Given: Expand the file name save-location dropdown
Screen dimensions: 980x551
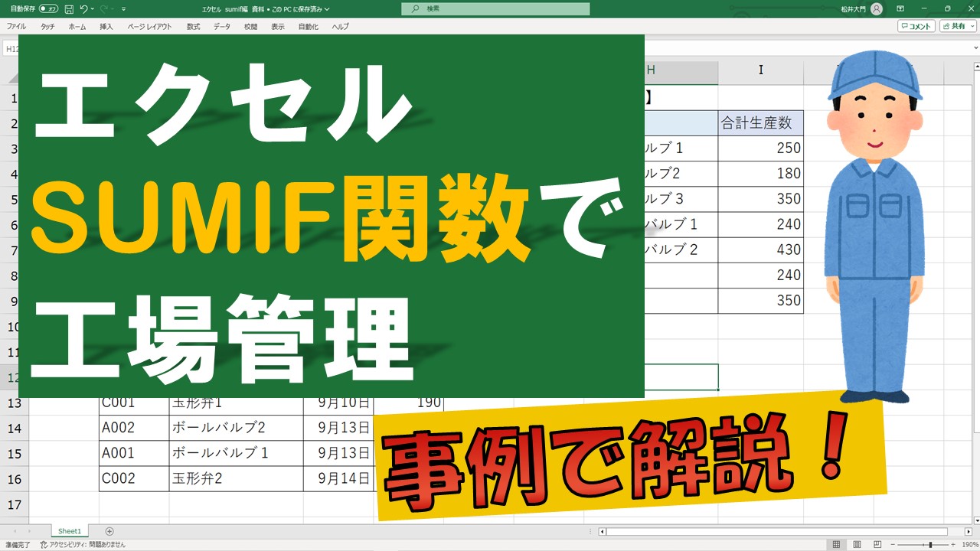Looking at the screenshot, I should [328, 9].
